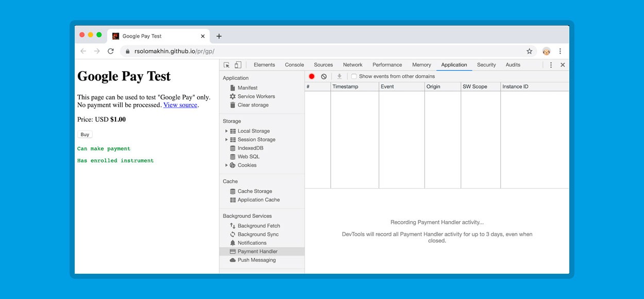Click the Timestamp column header
This screenshot has width=644, height=299.
354,87
